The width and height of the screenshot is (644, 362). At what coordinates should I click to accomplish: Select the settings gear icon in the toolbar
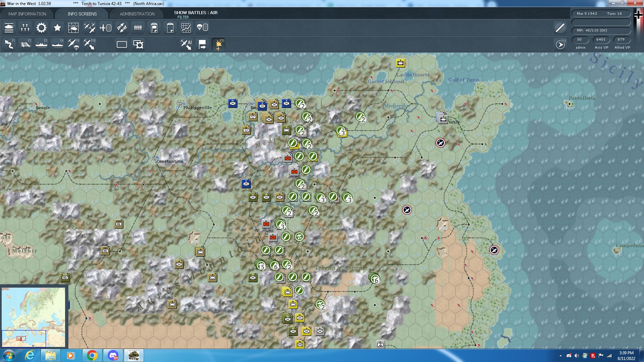click(x=41, y=27)
